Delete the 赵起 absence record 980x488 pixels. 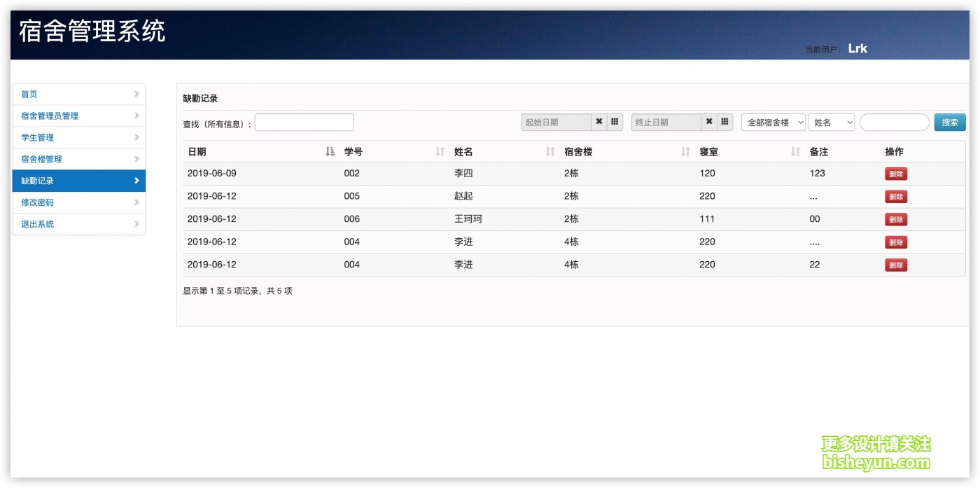[896, 197]
